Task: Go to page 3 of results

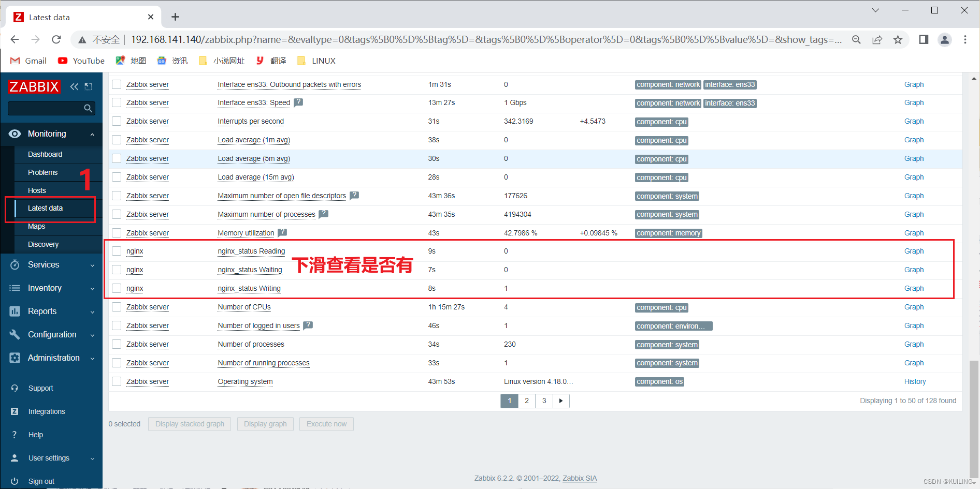Action: click(x=544, y=401)
